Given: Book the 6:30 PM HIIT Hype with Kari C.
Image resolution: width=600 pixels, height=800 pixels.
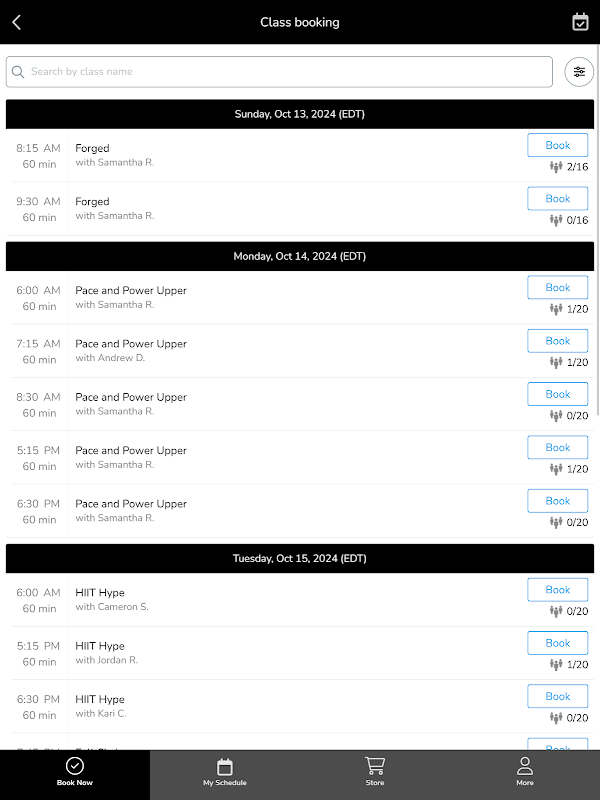Looking at the screenshot, I should click(557, 696).
